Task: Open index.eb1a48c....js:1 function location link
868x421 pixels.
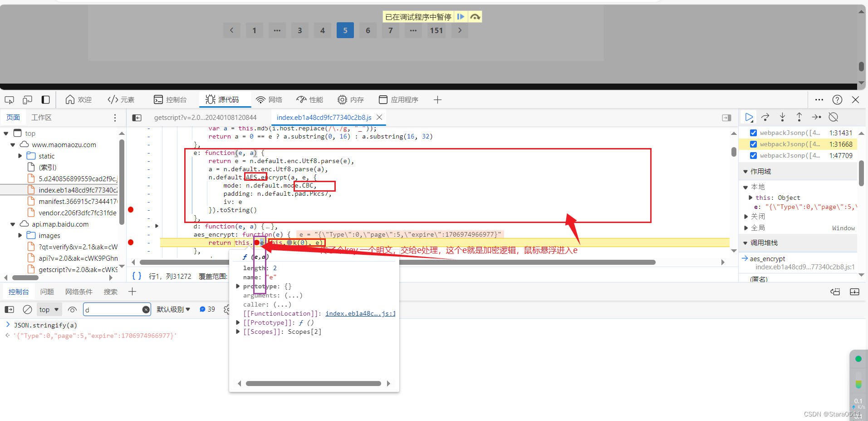Action: [x=360, y=313]
